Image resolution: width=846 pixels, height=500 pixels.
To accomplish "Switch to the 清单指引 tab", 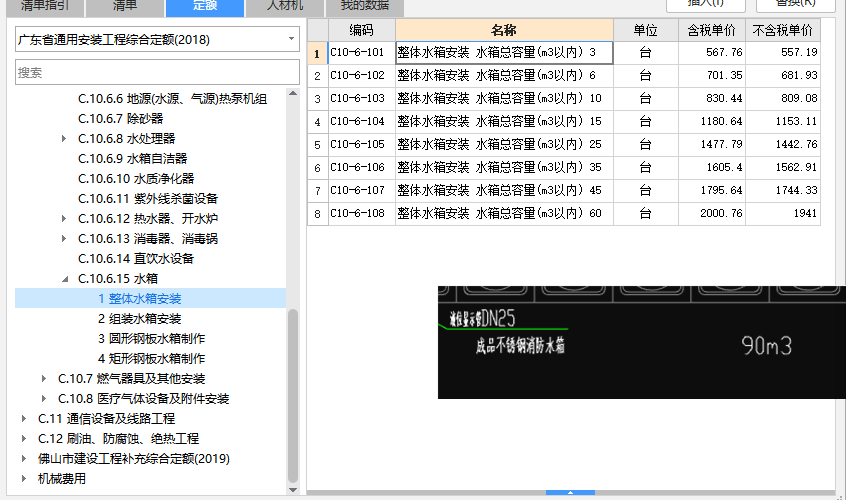I will [45, 7].
